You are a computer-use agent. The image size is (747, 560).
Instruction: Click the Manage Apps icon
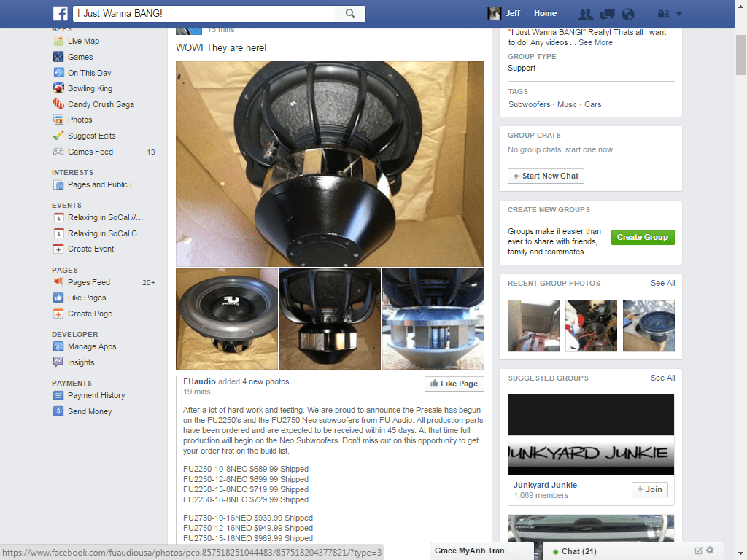pyautogui.click(x=58, y=346)
